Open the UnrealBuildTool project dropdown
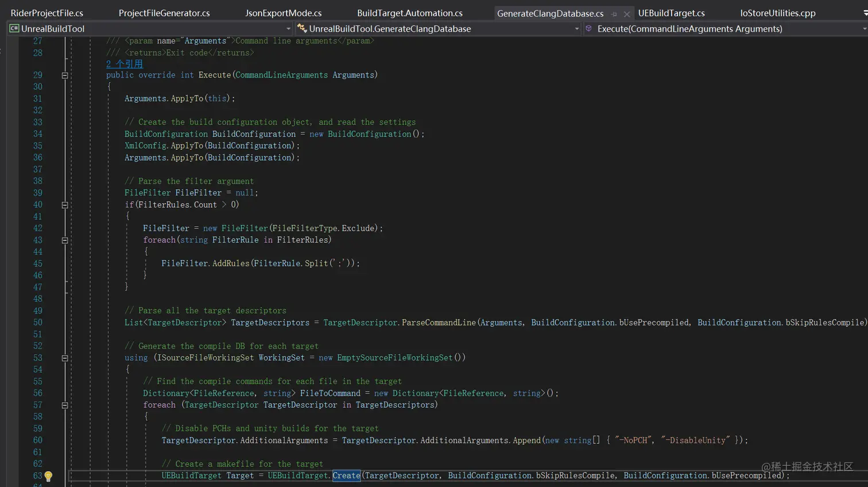 (288, 29)
